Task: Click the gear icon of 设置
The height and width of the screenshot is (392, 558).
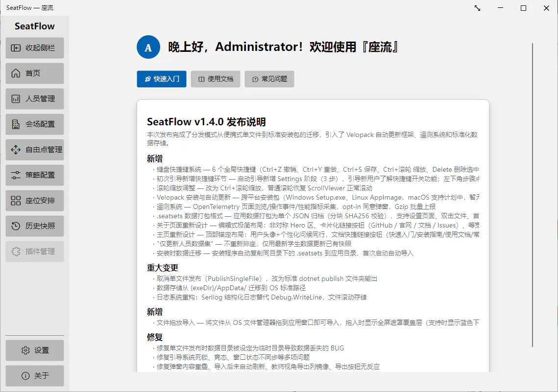Action: click(x=25, y=350)
